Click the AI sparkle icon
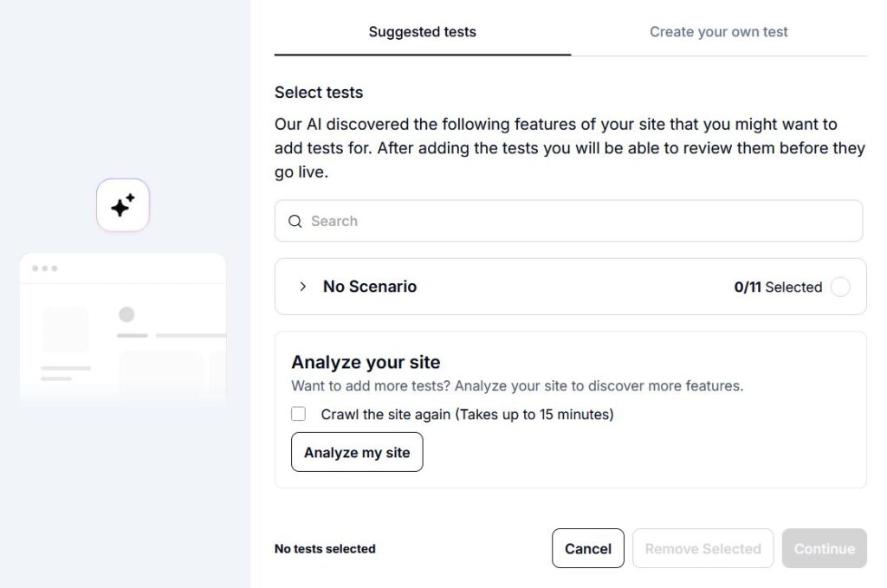 [123, 205]
